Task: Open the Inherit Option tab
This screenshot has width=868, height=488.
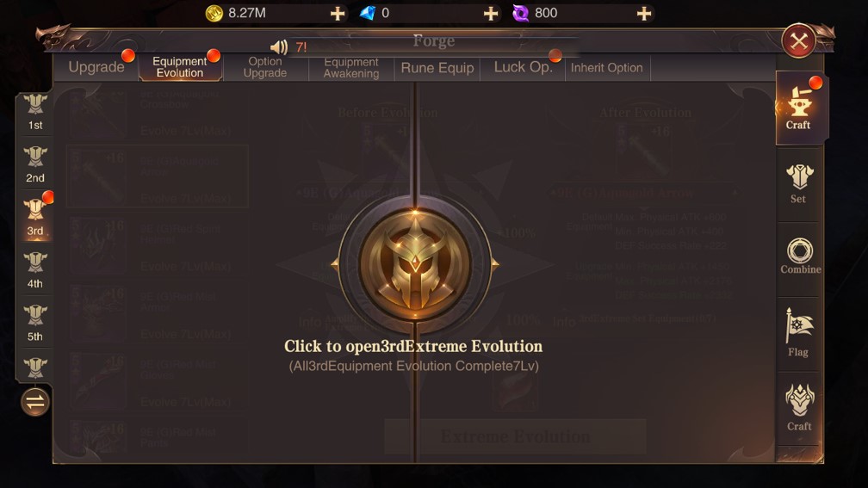Action: [x=607, y=67]
